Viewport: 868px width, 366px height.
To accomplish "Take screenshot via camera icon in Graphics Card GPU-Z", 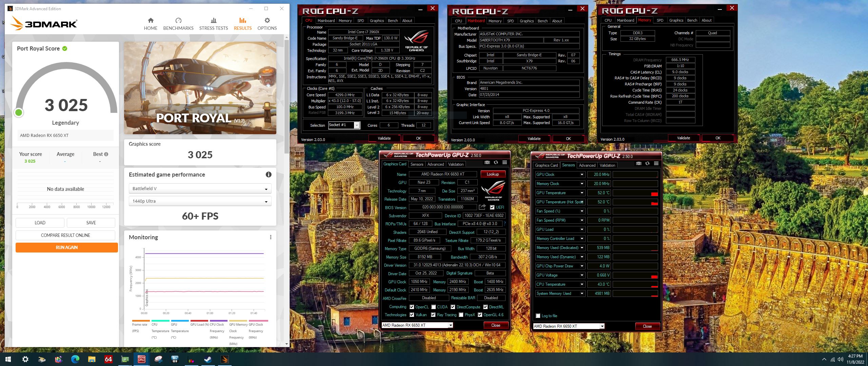I will coord(487,163).
